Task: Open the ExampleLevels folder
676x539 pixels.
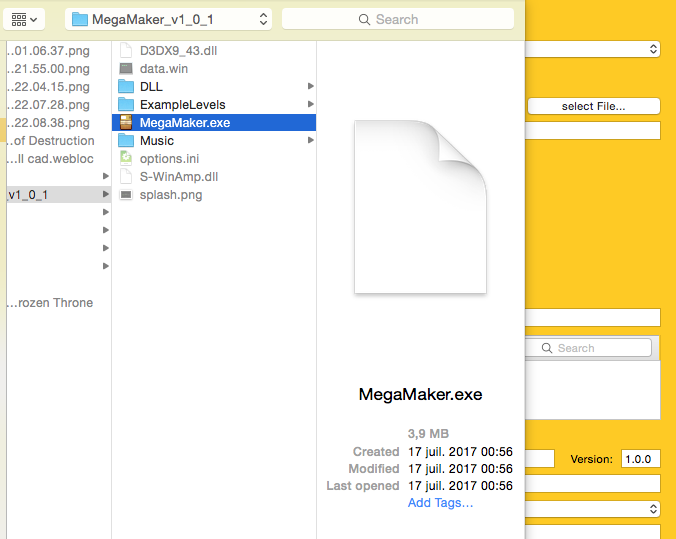Action: [x=182, y=105]
